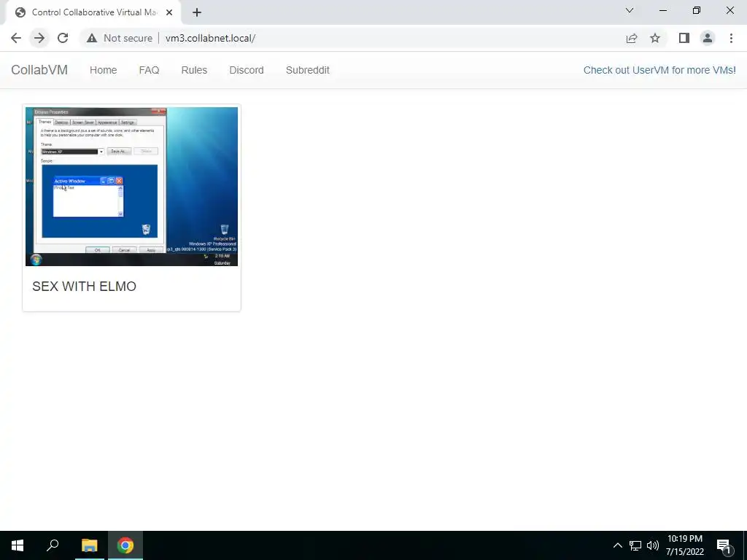This screenshot has width=747, height=560.
Task: Open a new tab with the plus button
Action: click(197, 12)
